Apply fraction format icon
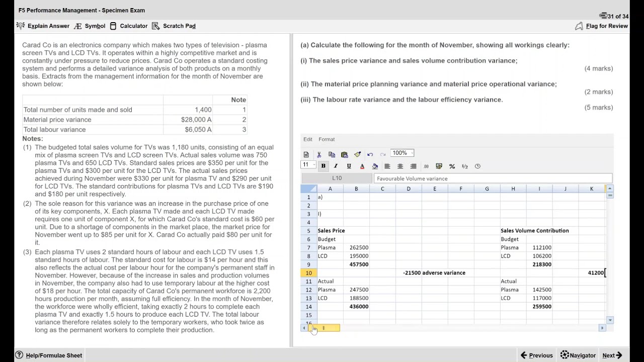The height and width of the screenshot is (362, 644). 465,166
